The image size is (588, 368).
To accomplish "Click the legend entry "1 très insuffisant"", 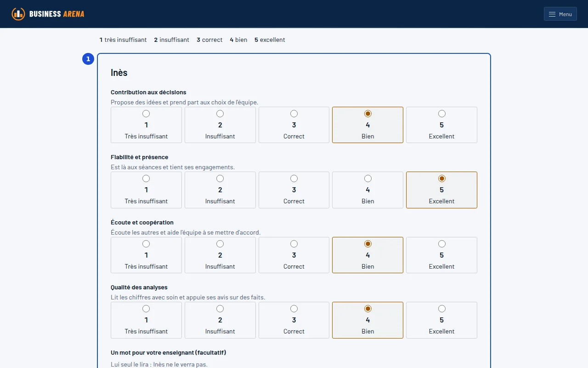I will tap(123, 40).
